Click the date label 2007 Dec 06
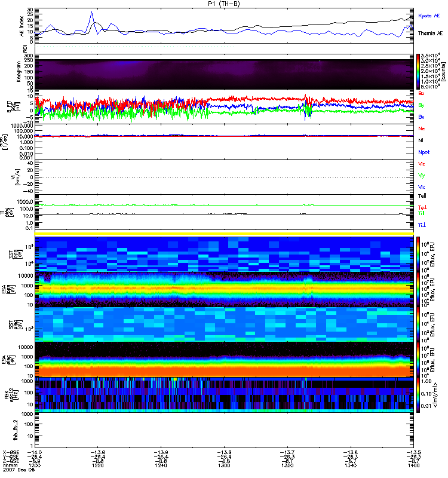 (x=19, y=470)
